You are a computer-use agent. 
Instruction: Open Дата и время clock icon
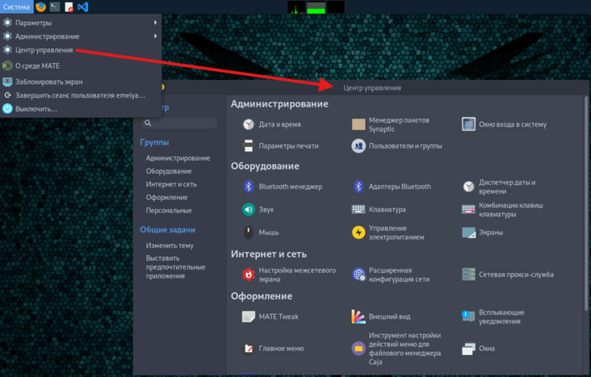[248, 124]
